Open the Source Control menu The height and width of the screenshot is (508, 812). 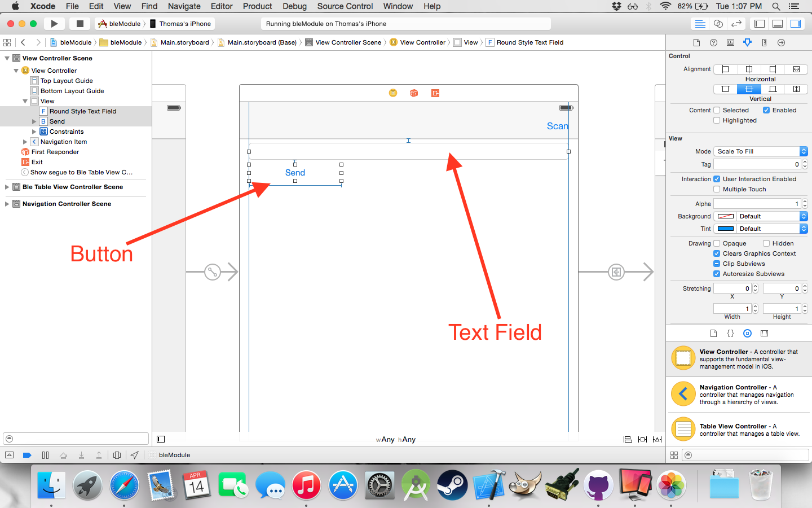click(x=345, y=6)
